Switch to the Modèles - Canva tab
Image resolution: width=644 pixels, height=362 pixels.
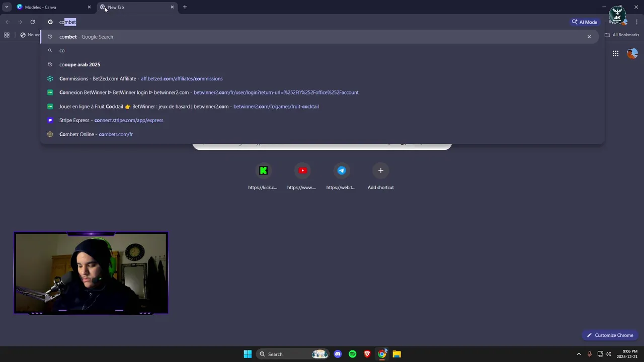[x=53, y=7]
